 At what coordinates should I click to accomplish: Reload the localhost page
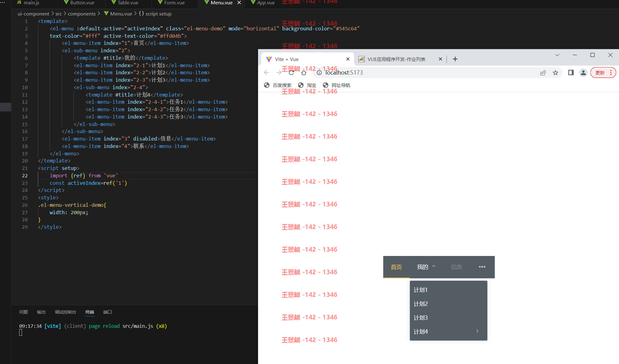click(291, 72)
